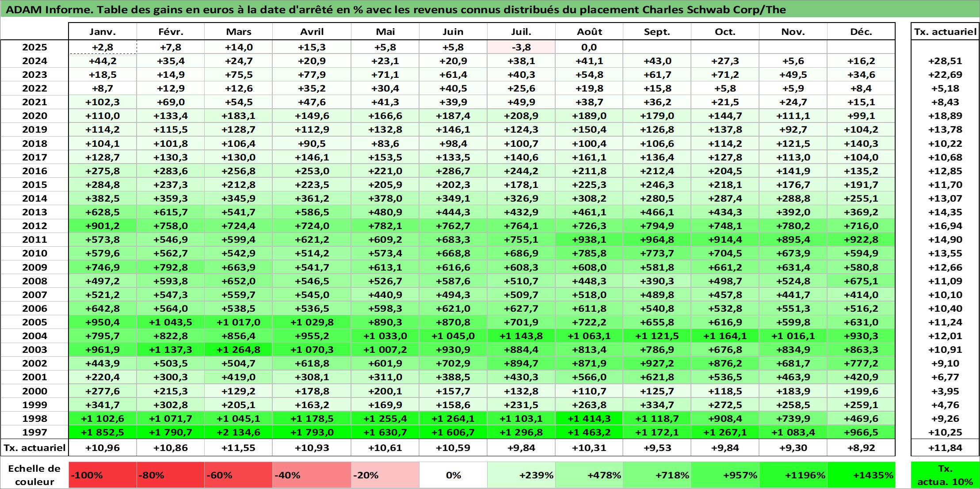Click the +3,95 actuarial rate for 2000
This screenshot has height=489, width=980.
[945, 391]
